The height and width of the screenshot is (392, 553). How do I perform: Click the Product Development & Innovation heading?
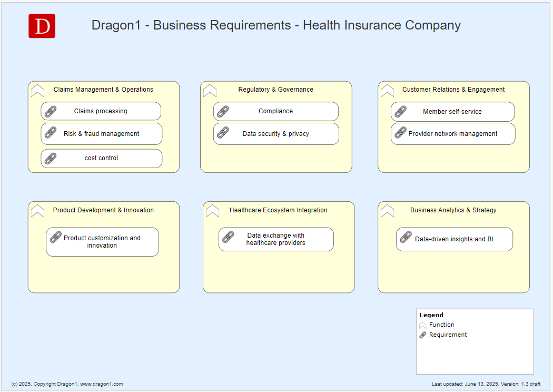[x=103, y=210]
